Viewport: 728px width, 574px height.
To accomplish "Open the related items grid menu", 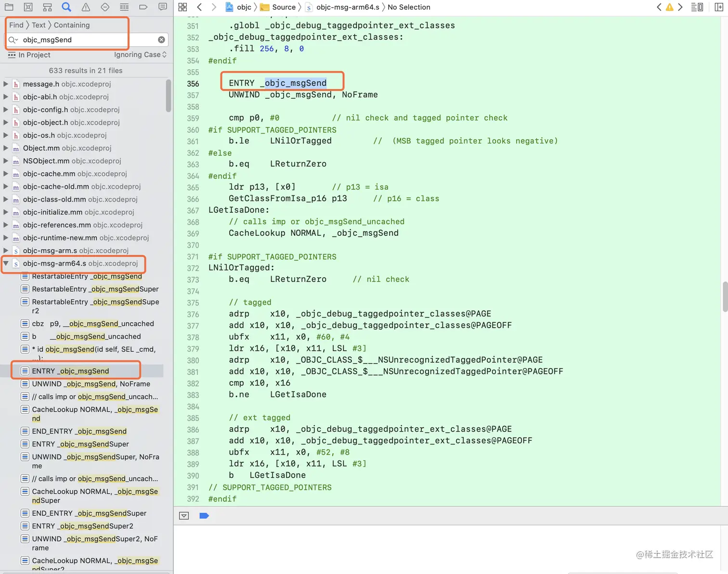I will 182,7.
